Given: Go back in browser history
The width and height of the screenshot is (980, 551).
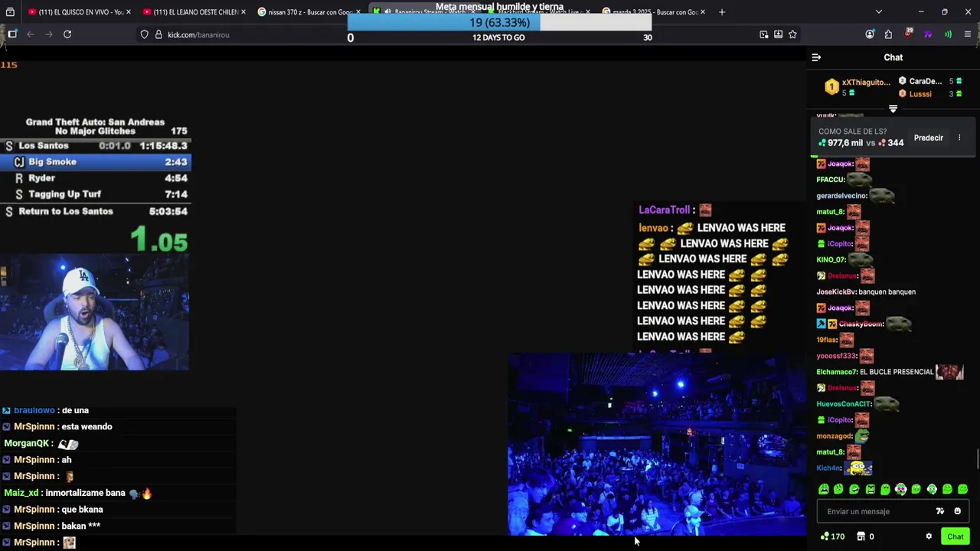Looking at the screenshot, I should [x=31, y=34].
